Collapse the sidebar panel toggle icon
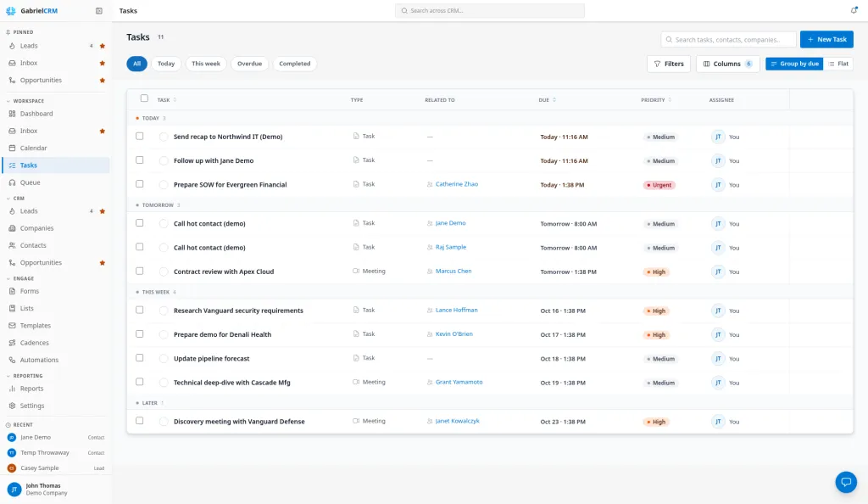 (x=99, y=10)
